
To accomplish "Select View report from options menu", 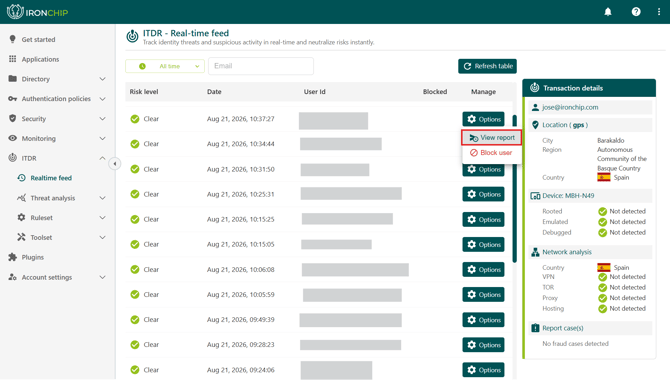I will pos(492,138).
